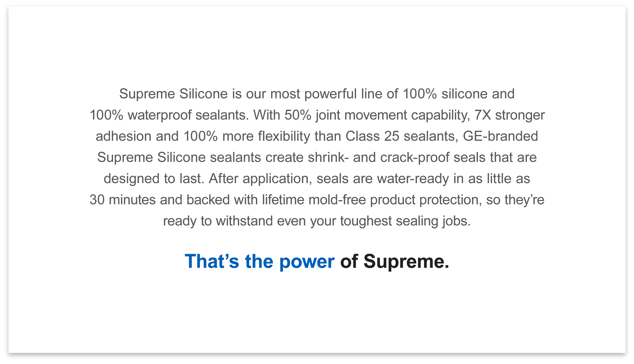This screenshot has height=364, width=634.
Task: Click the black "of Supreme." tagline text
Action: [x=394, y=261]
